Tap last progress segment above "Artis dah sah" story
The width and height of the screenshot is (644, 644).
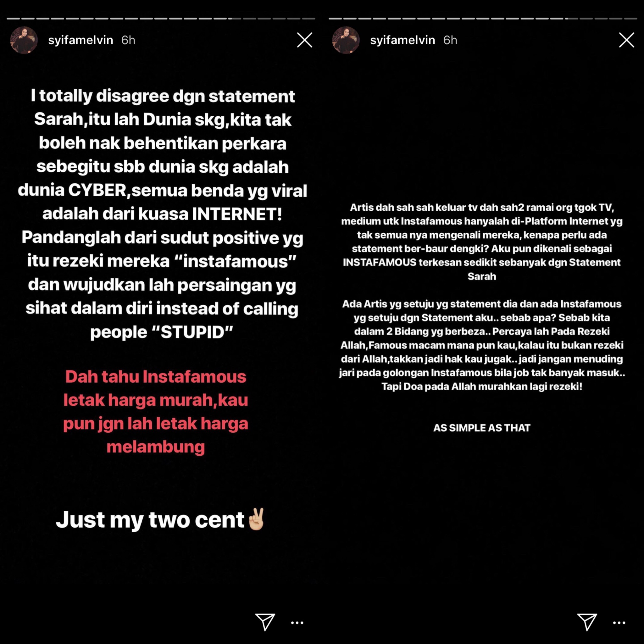point(631,18)
